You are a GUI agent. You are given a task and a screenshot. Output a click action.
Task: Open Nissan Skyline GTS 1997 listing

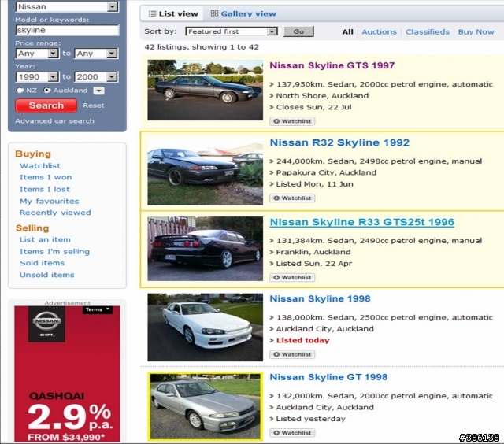332,65
